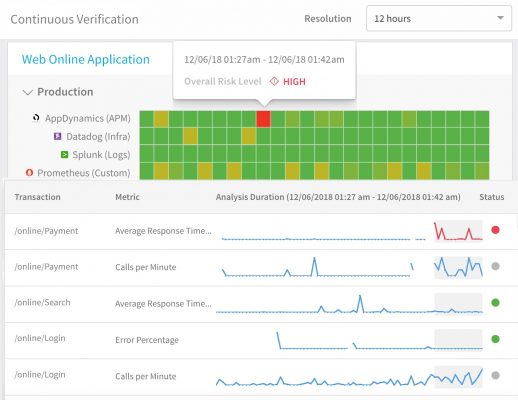The width and height of the screenshot is (518, 400).
Task: Open /online/Payment Average Response Time row
Action: (x=261, y=231)
